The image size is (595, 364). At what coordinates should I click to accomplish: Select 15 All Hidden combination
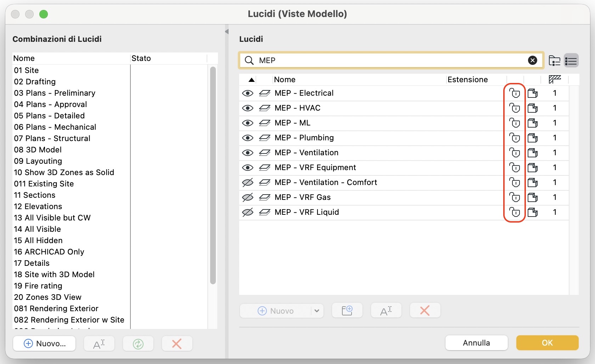click(38, 241)
